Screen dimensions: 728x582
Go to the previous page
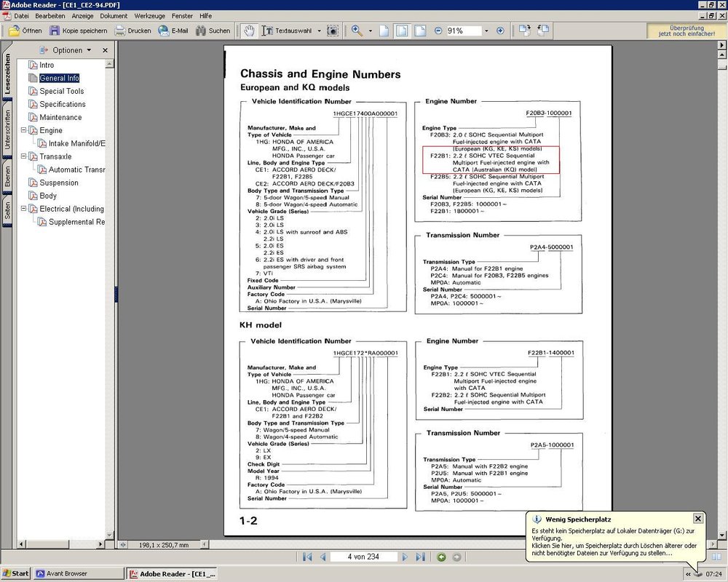tap(323, 557)
